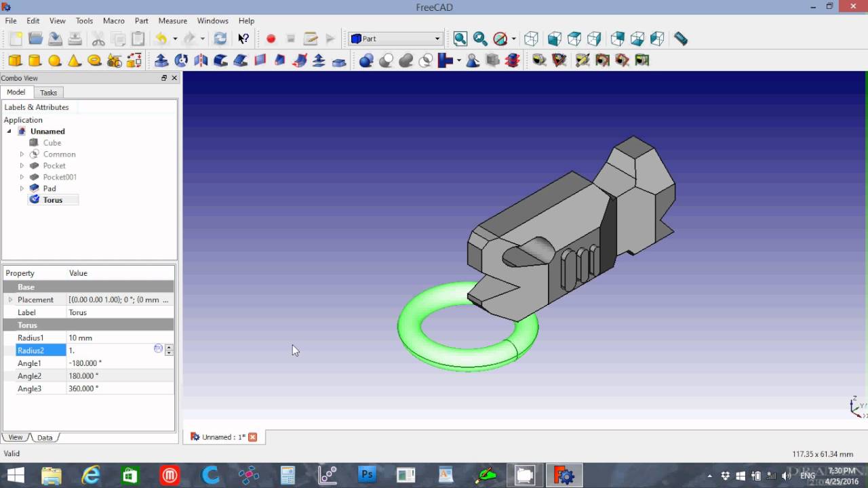Click the Measure distance ruler icon
This screenshot has width=868, height=488.
click(x=681, y=39)
